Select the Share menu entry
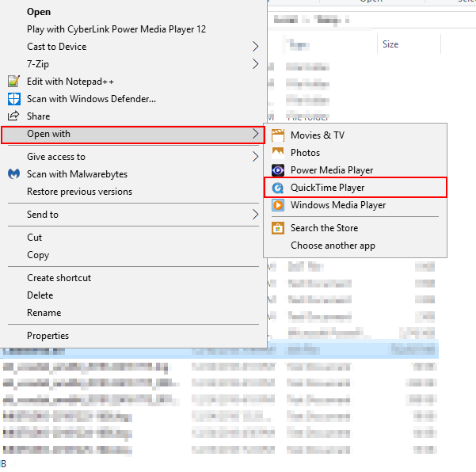This screenshot has width=476, height=472. [134, 116]
